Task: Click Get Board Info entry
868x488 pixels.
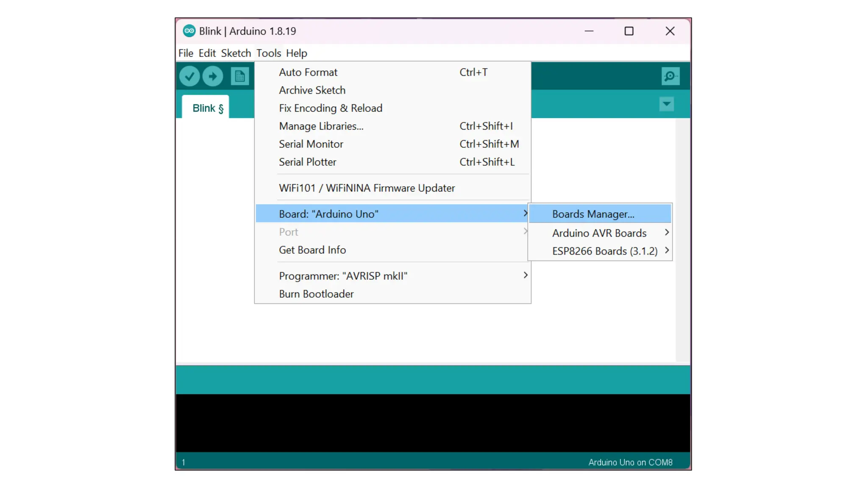Action: pos(312,250)
